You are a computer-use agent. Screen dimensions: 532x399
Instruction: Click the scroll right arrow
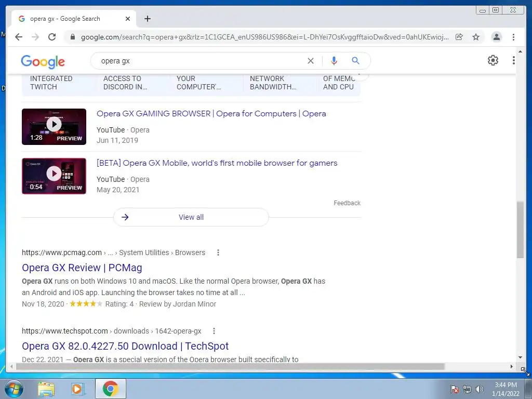pyautogui.click(x=512, y=366)
